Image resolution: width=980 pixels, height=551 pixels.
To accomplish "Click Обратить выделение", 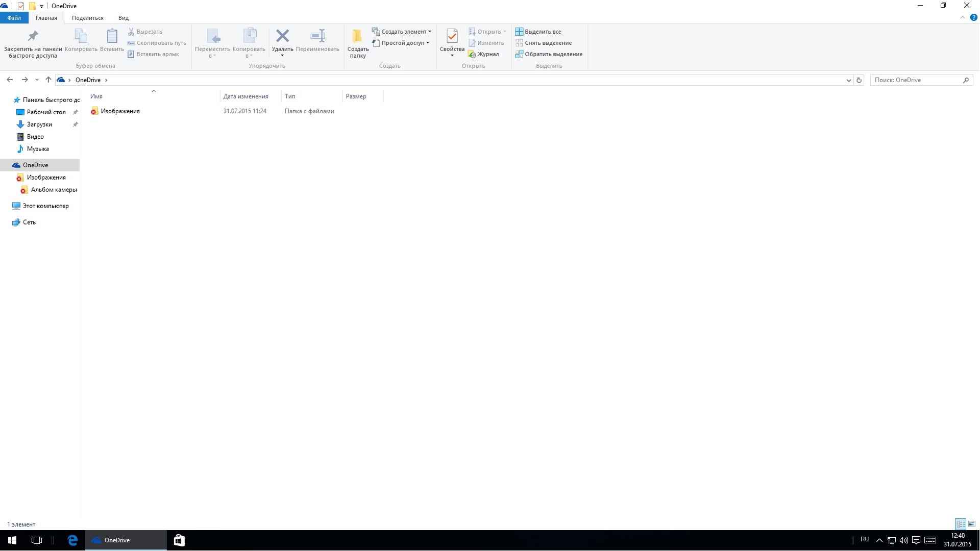I will [549, 54].
